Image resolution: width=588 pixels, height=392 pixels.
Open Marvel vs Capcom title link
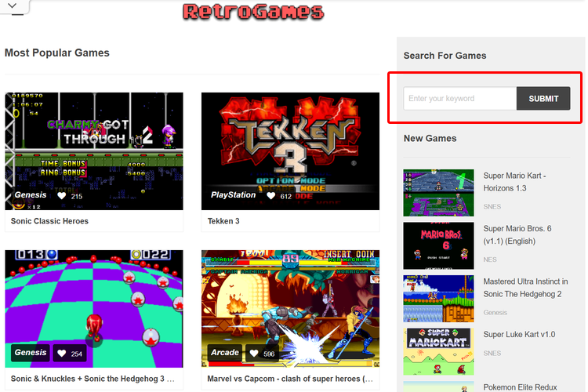[x=290, y=379]
